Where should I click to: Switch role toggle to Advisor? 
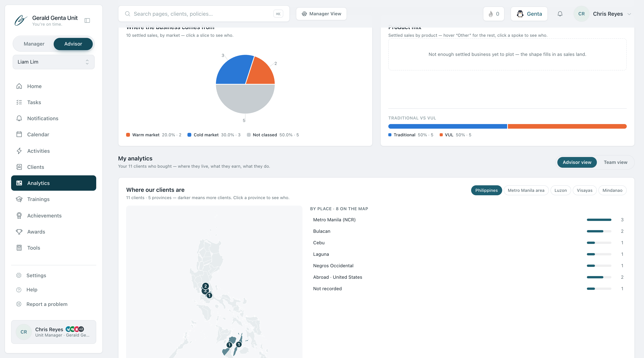[x=73, y=44]
